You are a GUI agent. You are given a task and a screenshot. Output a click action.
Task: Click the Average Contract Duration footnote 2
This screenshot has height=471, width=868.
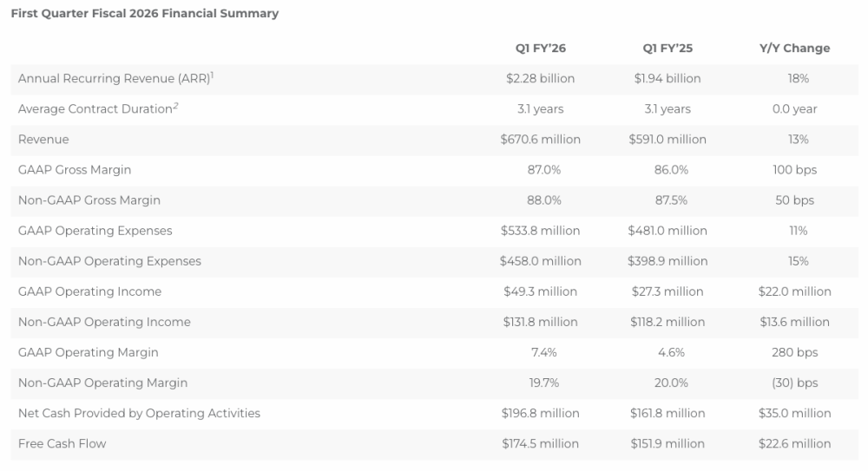pyautogui.click(x=175, y=105)
